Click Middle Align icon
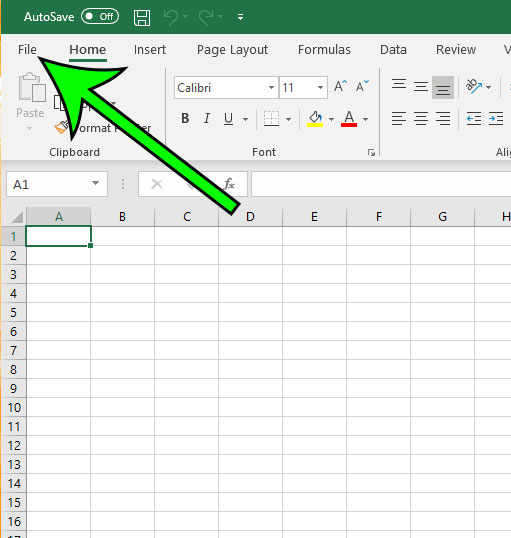 pyautogui.click(x=421, y=86)
